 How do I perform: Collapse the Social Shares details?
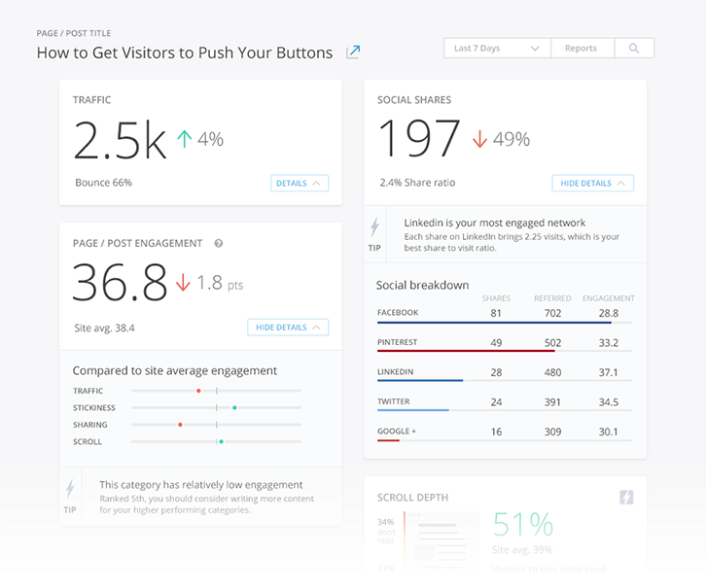tap(592, 183)
